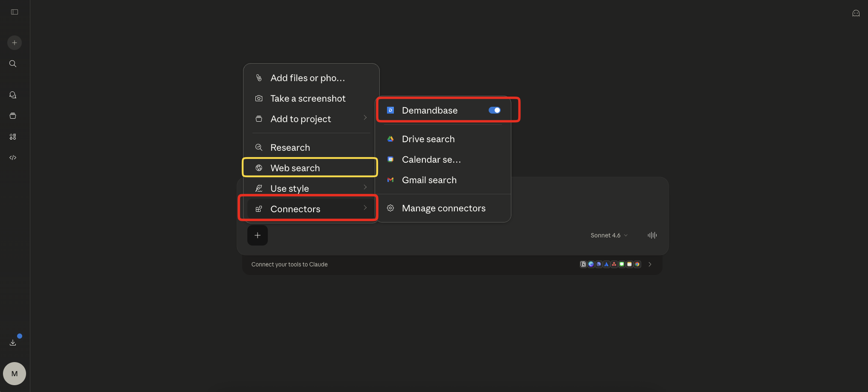Open the Projects icon in sidebar

click(13, 116)
